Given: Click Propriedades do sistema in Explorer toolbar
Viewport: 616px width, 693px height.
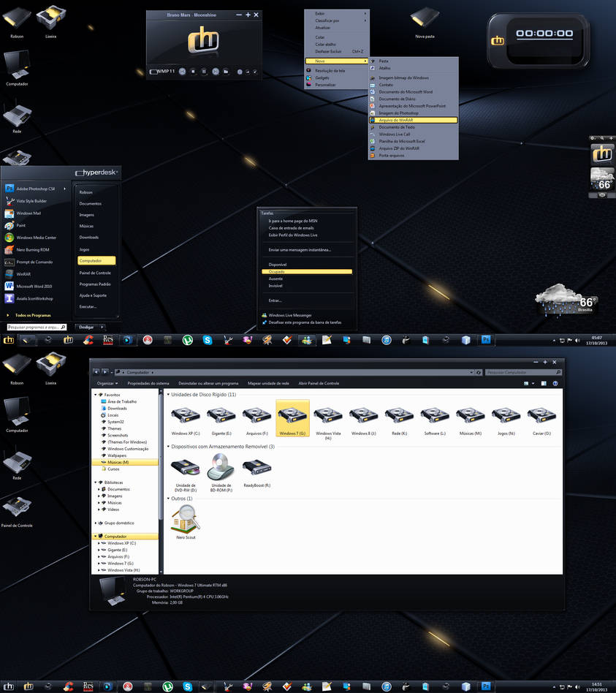Looking at the screenshot, I should pos(148,384).
